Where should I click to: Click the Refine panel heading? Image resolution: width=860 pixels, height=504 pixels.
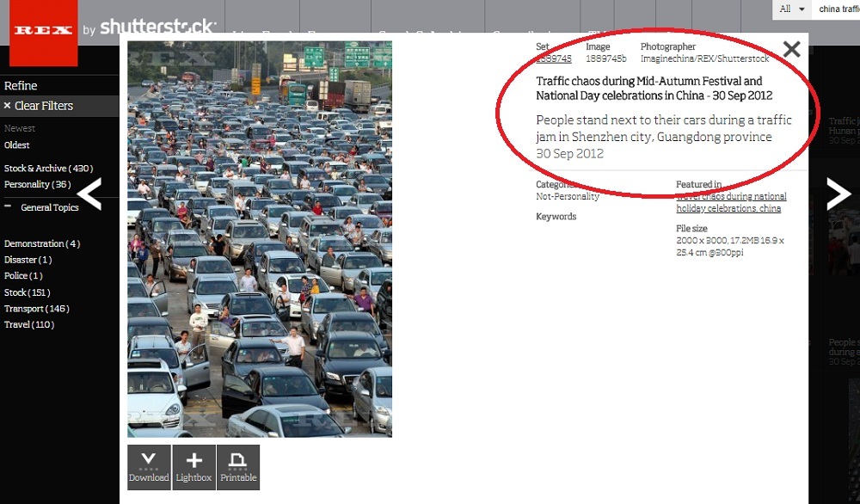[x=21, y=85]
